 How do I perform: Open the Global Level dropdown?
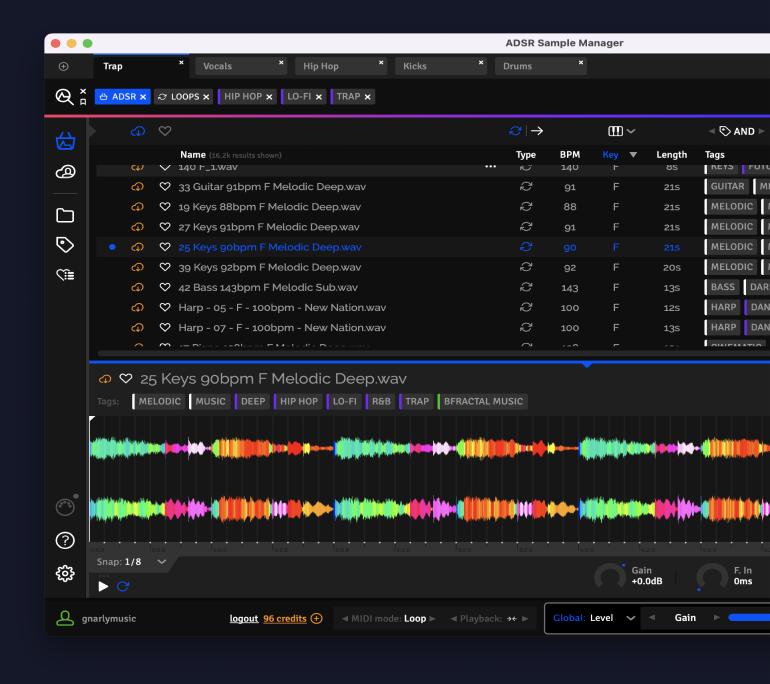[630, 618]
